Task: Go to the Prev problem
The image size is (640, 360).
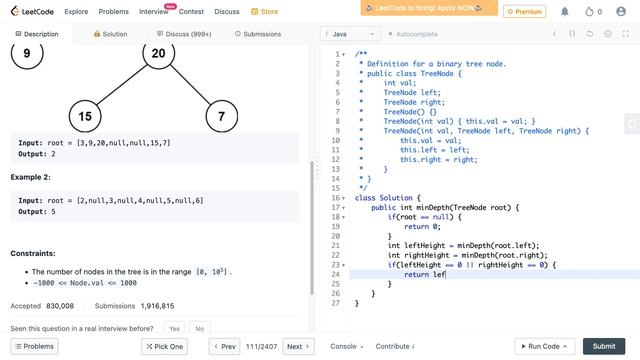Action: pyautogui.click(x=224, y=346)
